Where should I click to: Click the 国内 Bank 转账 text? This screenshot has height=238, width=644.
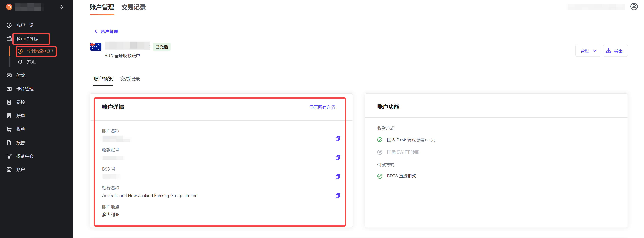[x=401, y=140]
